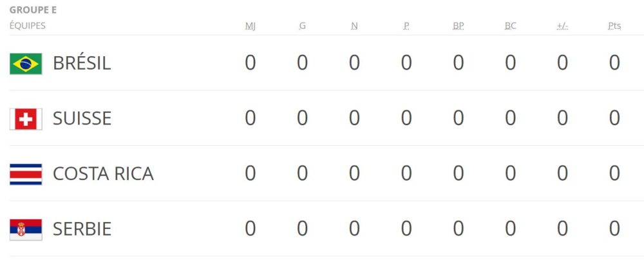
Task: Open the SUISSE team link
Action: tap(82, 119)
